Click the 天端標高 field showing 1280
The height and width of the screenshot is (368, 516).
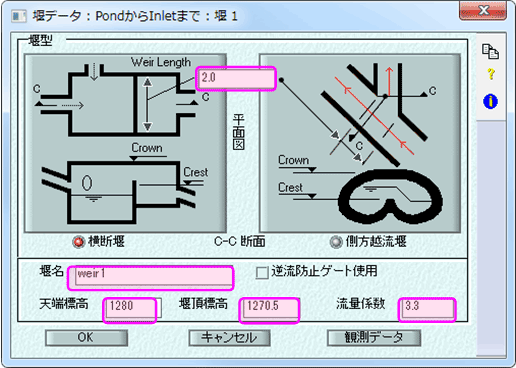click(x=130, y=310)
